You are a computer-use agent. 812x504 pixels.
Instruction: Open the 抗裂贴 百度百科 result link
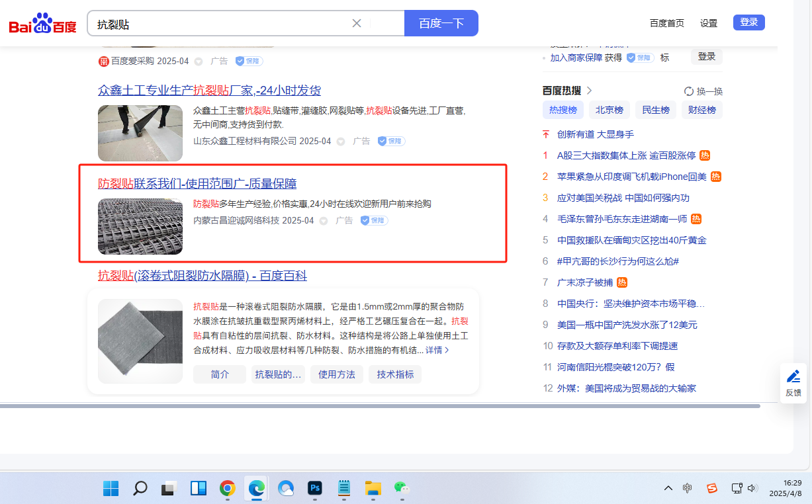tap(203, 276)
